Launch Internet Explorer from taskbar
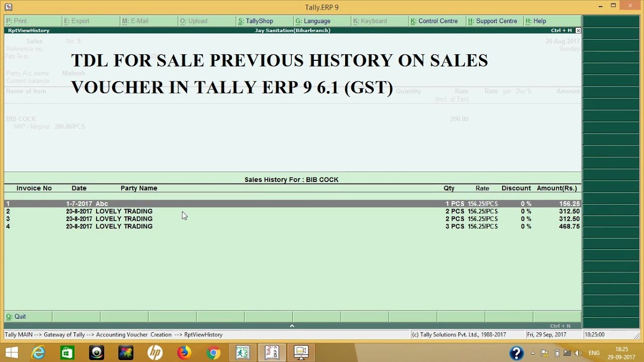 pyautogui.click(x=38, y=353)
